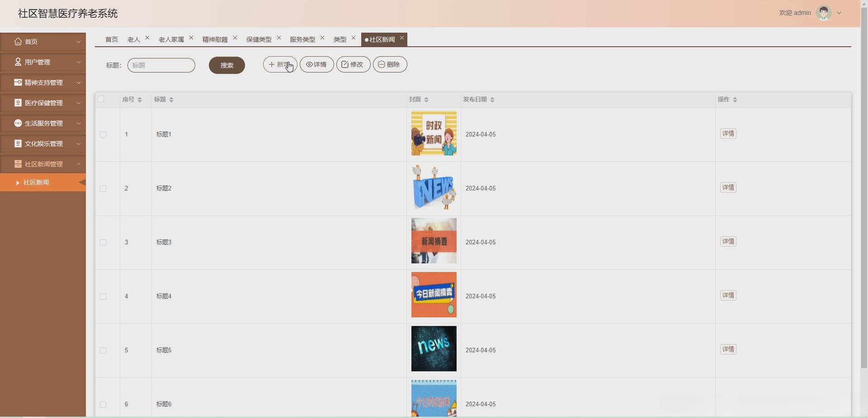This screenshot has width=868, height=418.
Task: Open 详情 for 标题3 row
Action: [x=728, y=242]
